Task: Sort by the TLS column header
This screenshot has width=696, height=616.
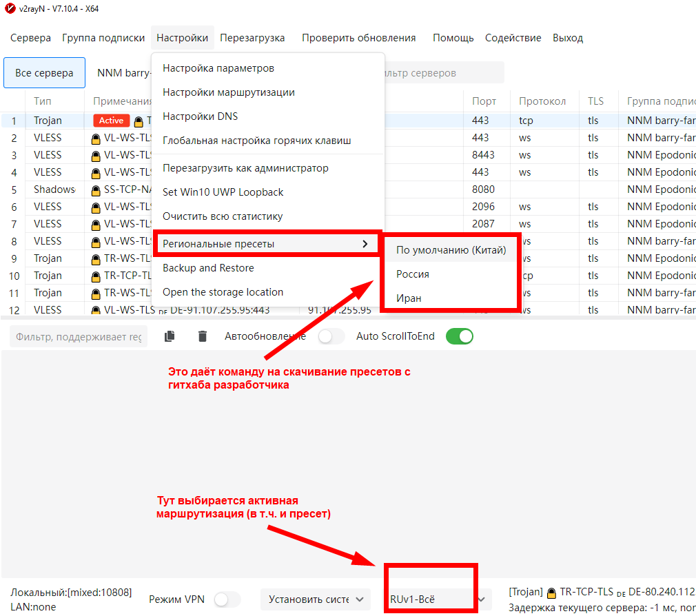Action: click(598, 101)
